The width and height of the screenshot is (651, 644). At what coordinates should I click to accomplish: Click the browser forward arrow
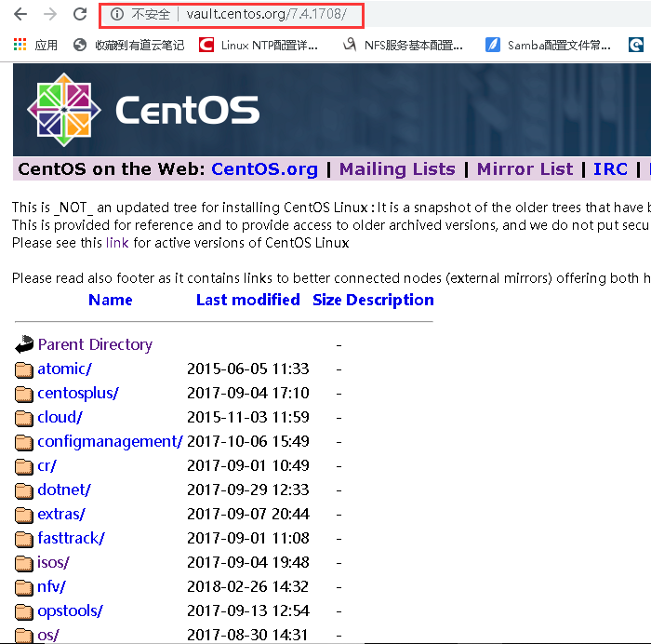click(50, 14)
